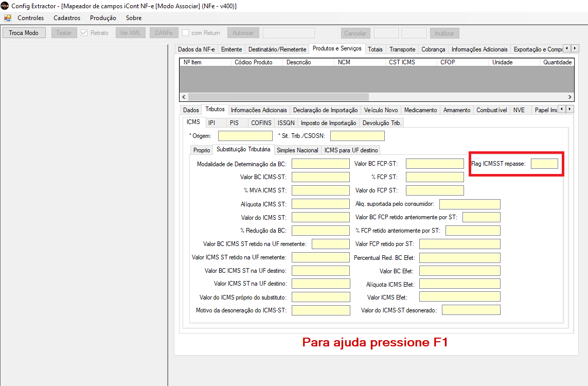The height and width of the screenshot is (386, 588).
Task: Open the Produção menu
Action: (103, 18)
